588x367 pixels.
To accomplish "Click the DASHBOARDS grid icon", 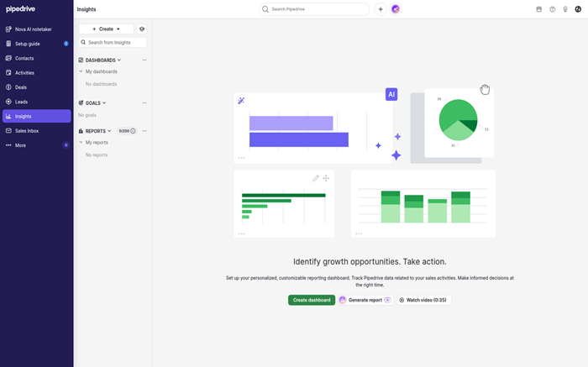I will click(81, 60).
